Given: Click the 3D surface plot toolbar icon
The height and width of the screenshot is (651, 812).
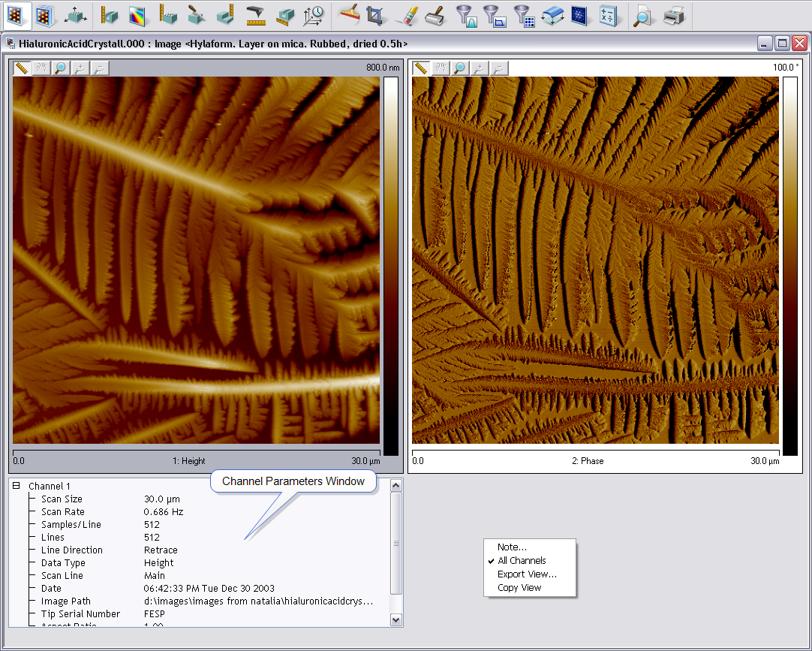Looking at the screenshot, I should click(x=74, y=14).
